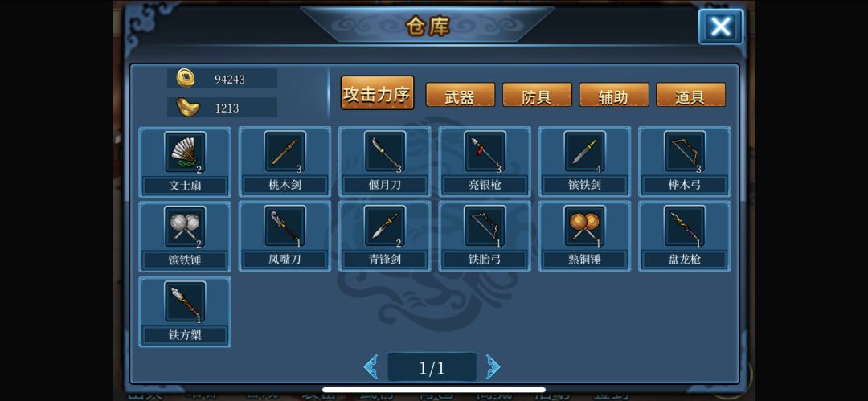The height and width of the screenshot is (401, 868).
Task: Choose the 偃月刀 blade icon
Action: click(x=385, y=152)
